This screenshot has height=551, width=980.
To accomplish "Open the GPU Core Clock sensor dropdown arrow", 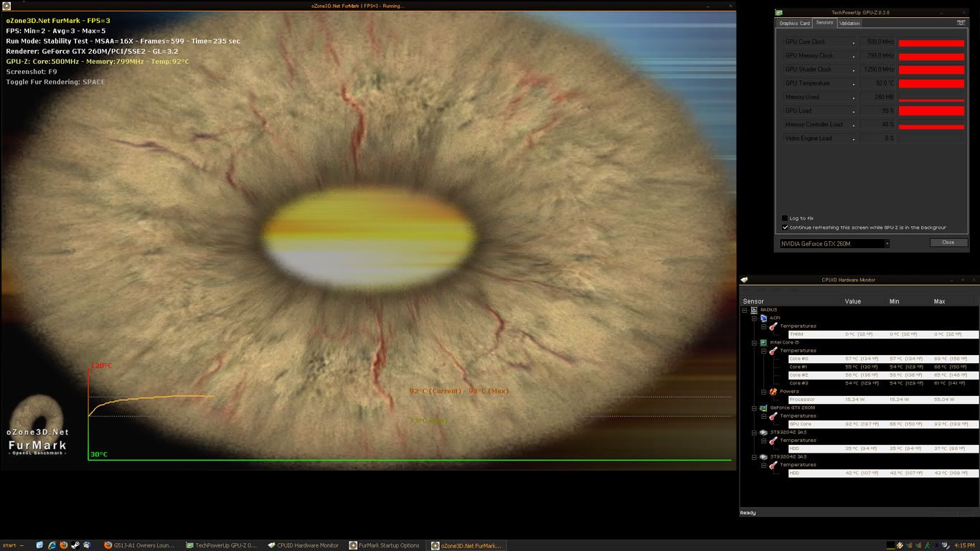I will coord(854,42).
